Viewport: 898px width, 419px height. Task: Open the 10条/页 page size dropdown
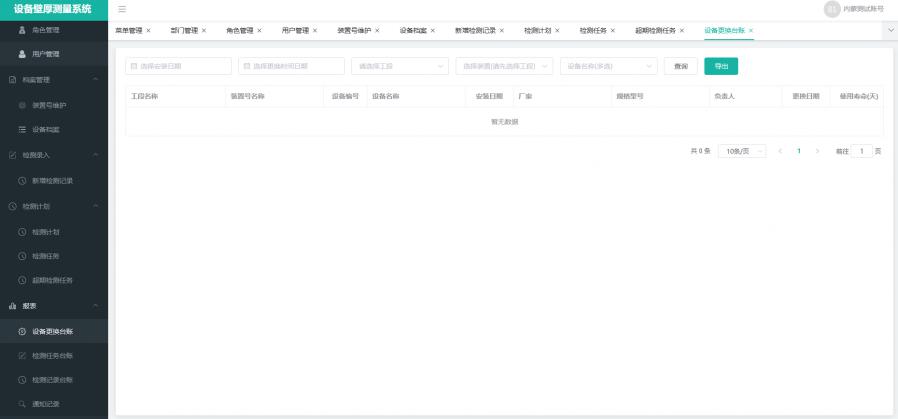(743, 151)
